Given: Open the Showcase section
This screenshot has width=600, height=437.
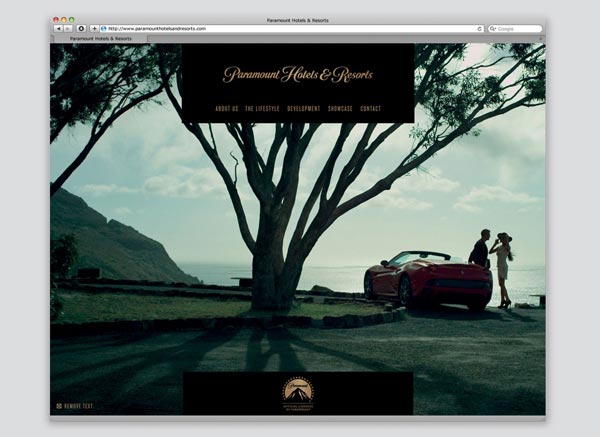Looking at the screenshot, I should [340, 108].
